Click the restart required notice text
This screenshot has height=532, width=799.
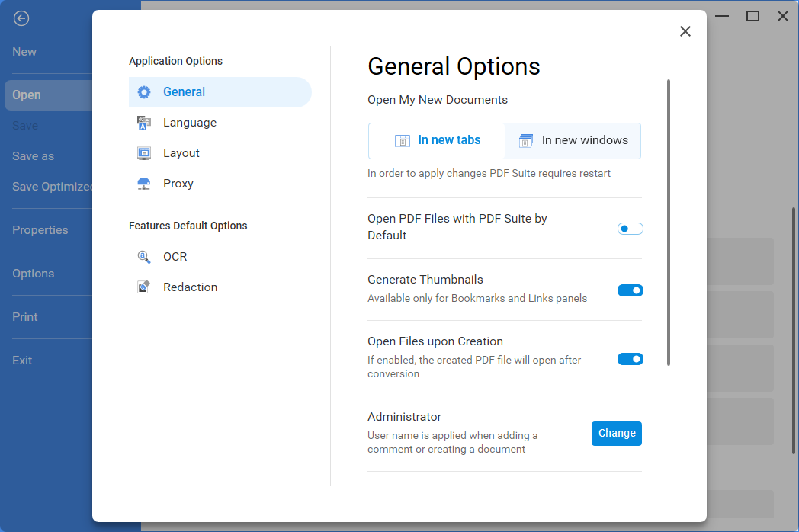pos(489,173)
